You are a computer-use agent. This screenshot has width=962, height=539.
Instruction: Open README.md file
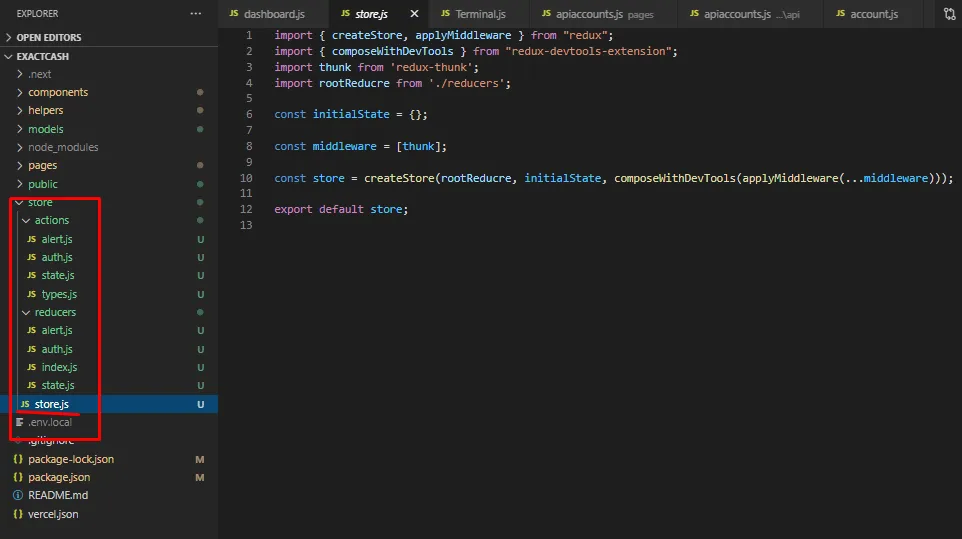(x=109, y=495)
